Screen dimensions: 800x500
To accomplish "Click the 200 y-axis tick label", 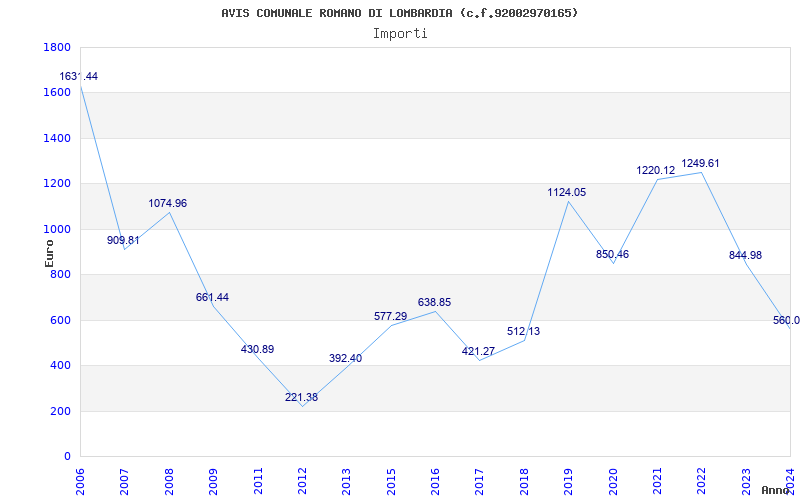I will point(60,412).
